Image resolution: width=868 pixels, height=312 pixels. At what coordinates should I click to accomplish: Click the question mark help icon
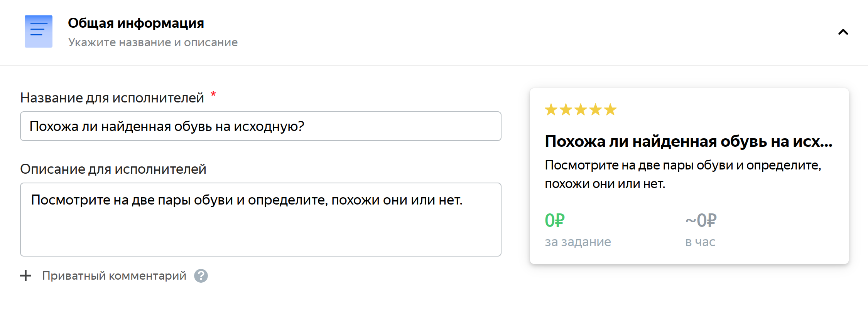pos(201,276)
